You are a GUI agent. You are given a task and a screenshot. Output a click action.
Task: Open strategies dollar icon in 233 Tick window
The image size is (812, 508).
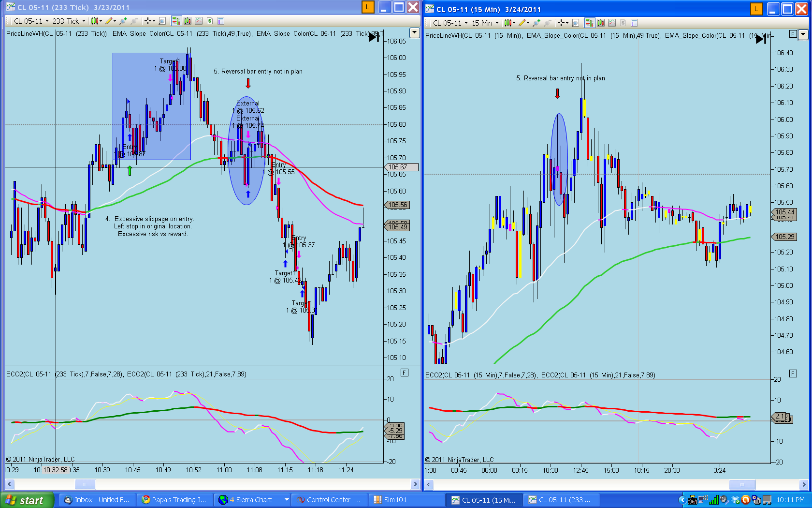(x=210, y=21)
